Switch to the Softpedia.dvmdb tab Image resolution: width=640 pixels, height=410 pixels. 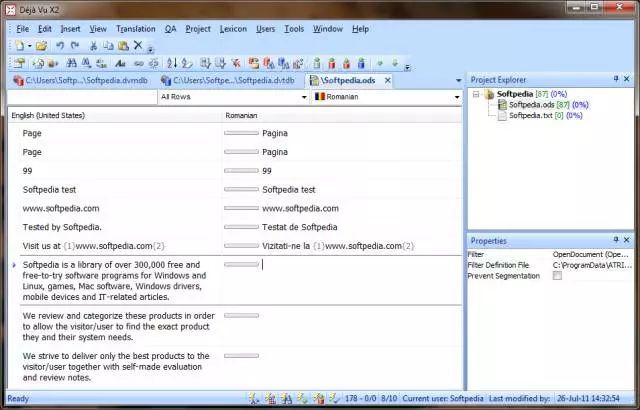tap(81, 80)
